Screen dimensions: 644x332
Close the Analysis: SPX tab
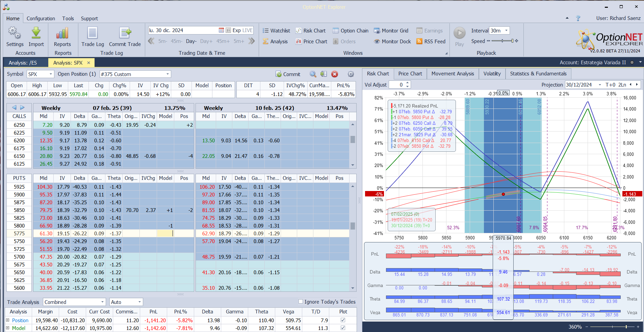[x=88, y=63]
